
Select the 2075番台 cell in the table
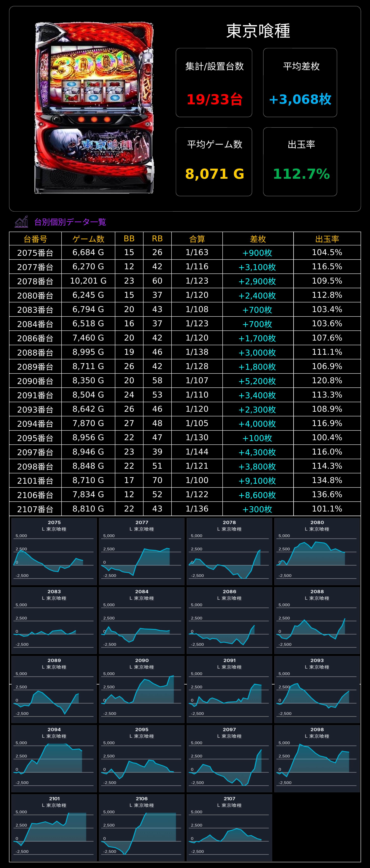[35, 252]
